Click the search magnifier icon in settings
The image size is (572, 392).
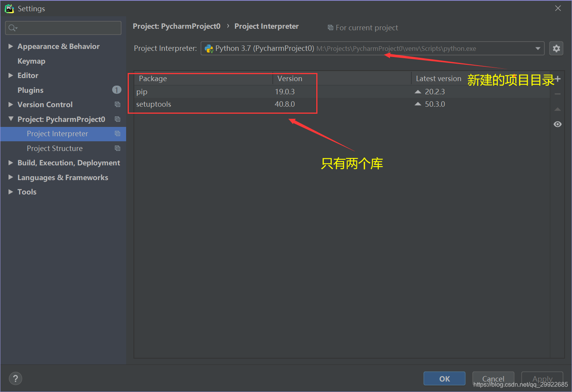(12, 28)
